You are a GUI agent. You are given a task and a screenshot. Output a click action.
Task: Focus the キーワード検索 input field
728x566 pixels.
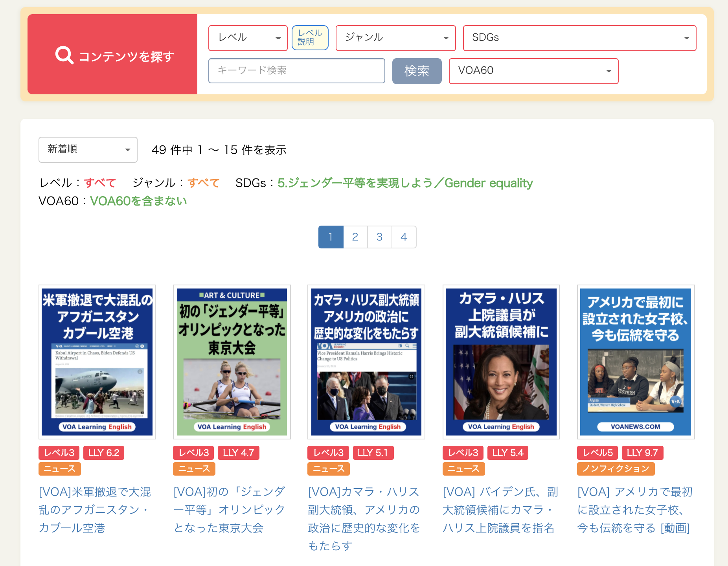pos(297,71)
